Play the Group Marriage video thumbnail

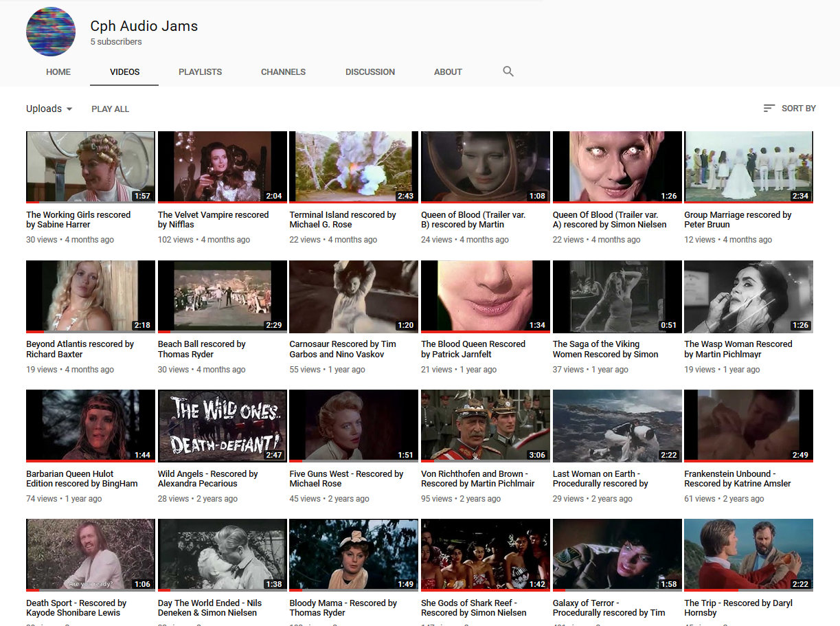(749, 167)
